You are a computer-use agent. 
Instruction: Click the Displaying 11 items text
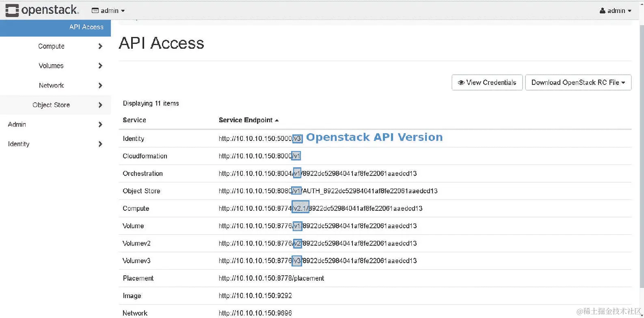point(151,104)
